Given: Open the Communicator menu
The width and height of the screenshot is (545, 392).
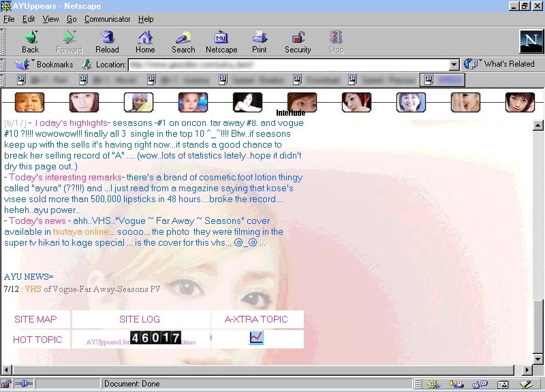Looking at the screenshot, I should pos(107,19).
